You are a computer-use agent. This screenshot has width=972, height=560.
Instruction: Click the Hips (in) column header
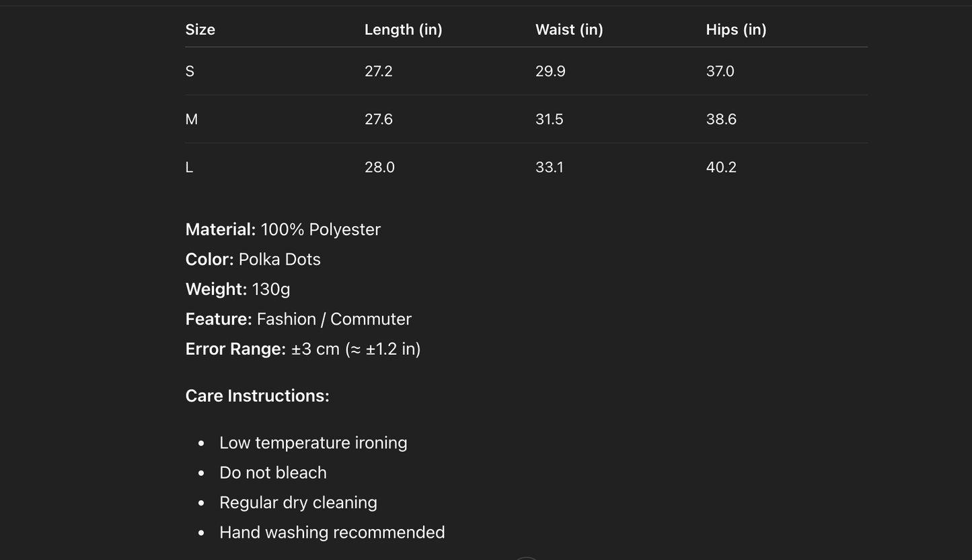pos(736,30)
